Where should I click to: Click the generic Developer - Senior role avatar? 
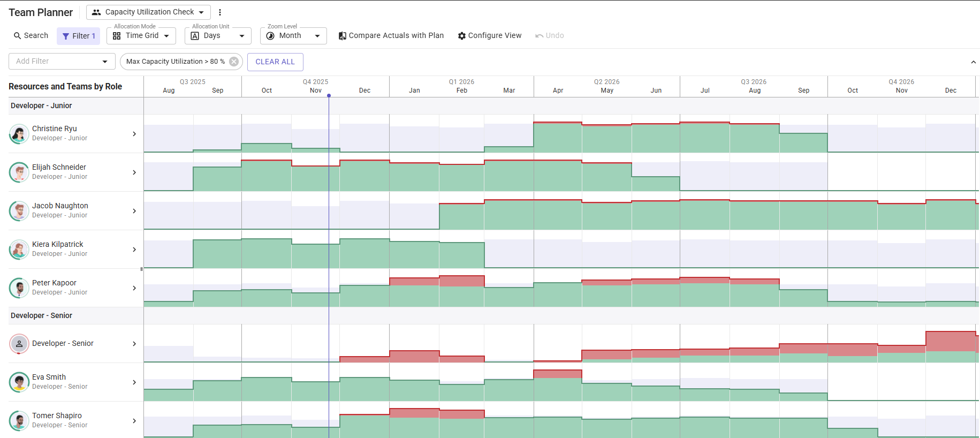pyautogui.click(x=19, y=344)
